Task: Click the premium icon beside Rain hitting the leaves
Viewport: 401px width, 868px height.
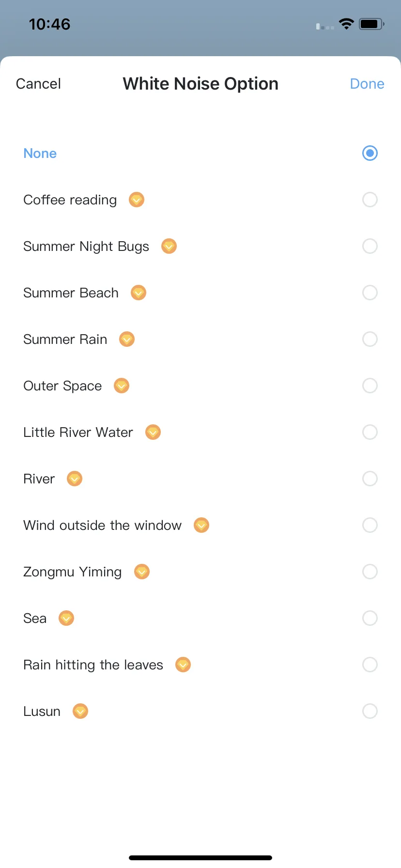Action: coord(183,665)
